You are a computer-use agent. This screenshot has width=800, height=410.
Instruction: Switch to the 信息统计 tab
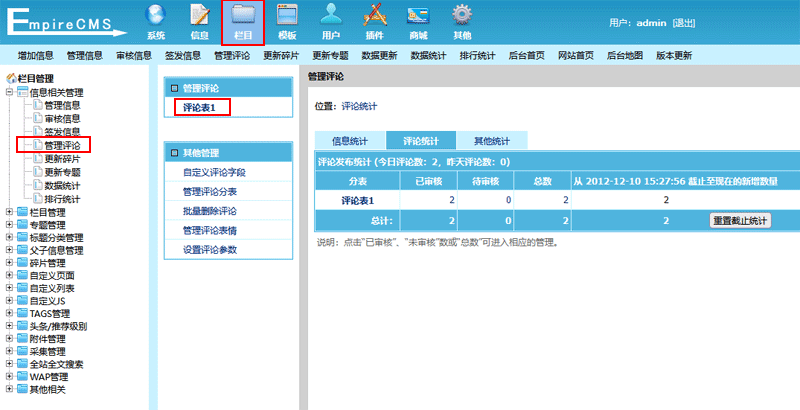(x=349, y=141)
